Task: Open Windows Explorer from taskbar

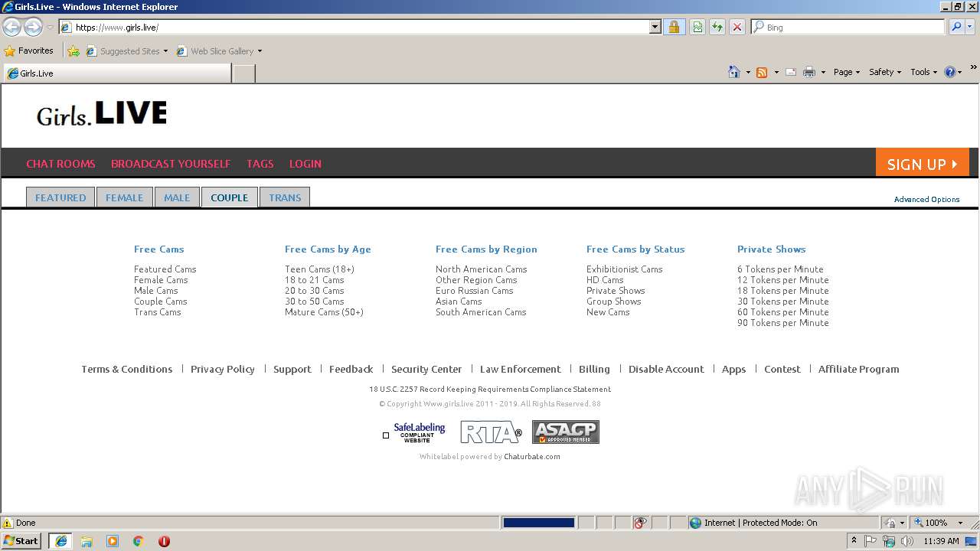Action: click(x=87, y=541)
